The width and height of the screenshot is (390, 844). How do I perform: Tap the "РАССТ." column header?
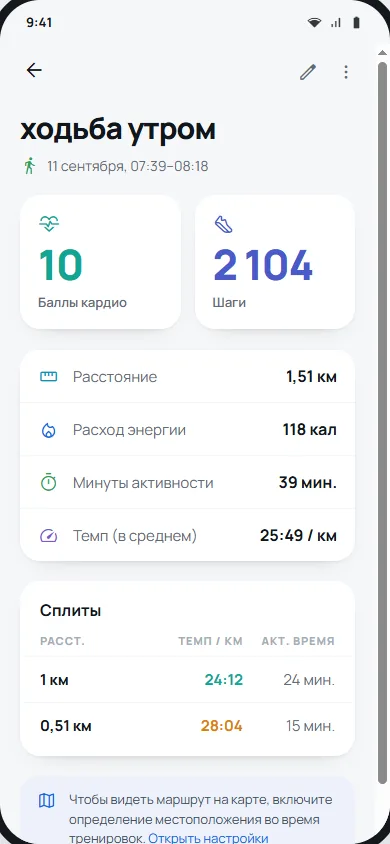(62, 641)
